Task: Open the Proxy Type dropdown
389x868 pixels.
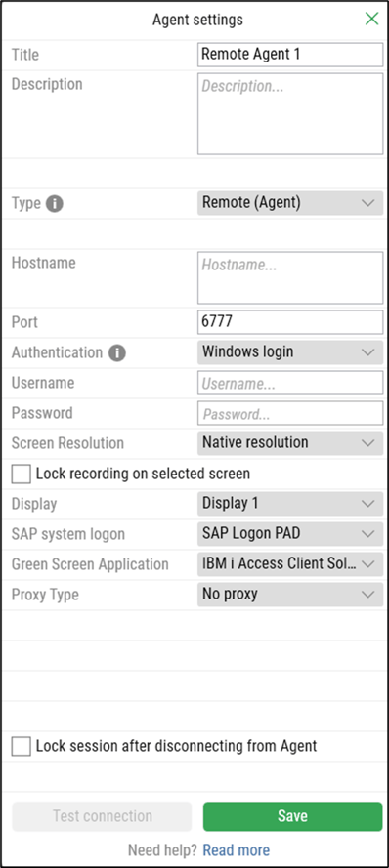Action: coord(290,595)
